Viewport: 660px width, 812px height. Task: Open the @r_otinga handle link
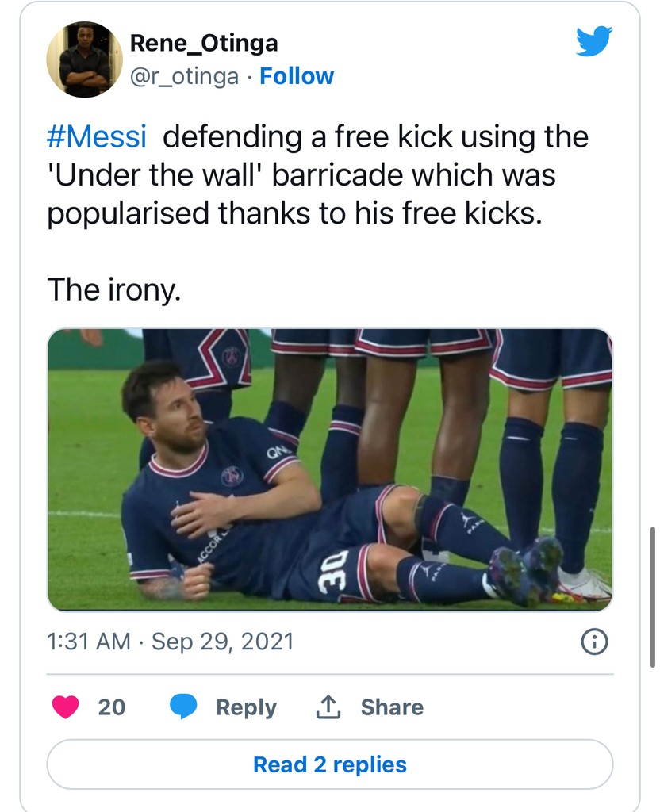[x=183, y=76]
